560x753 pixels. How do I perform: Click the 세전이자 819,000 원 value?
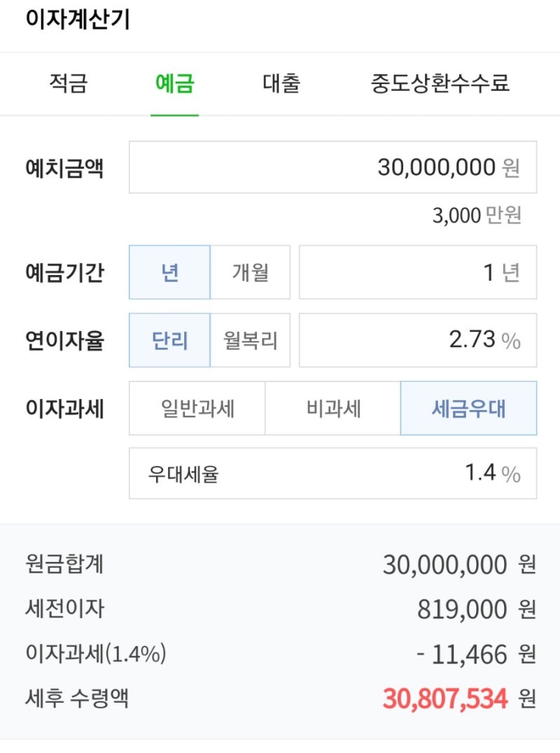coord(476,610)
